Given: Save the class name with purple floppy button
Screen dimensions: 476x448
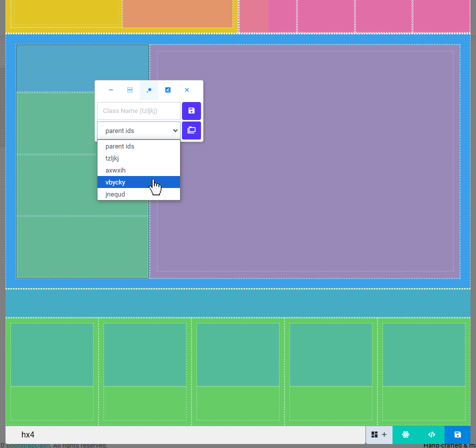Looking at the screenshot, I should 191,111.
